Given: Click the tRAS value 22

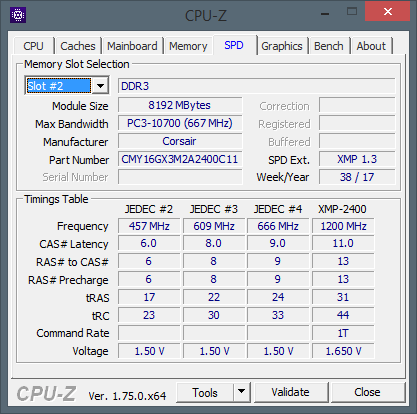Looking at the screenshot, I should click(x=214, y=297).
